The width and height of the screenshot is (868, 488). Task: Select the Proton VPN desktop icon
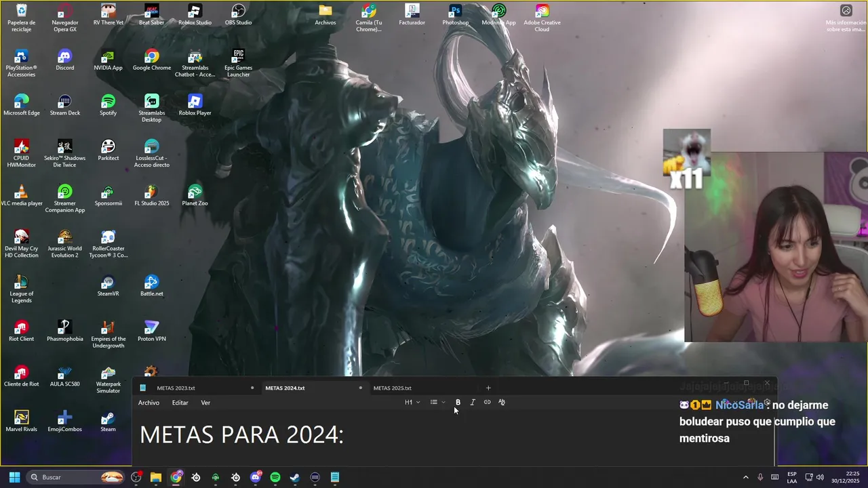pyautogui.click(x=151, y=331)
